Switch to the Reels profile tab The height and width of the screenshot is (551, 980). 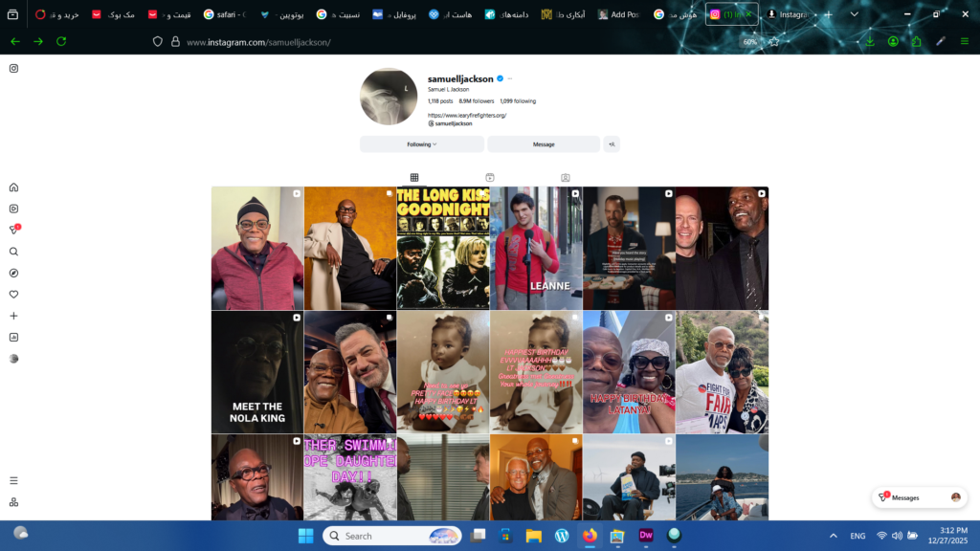[490, 178]
